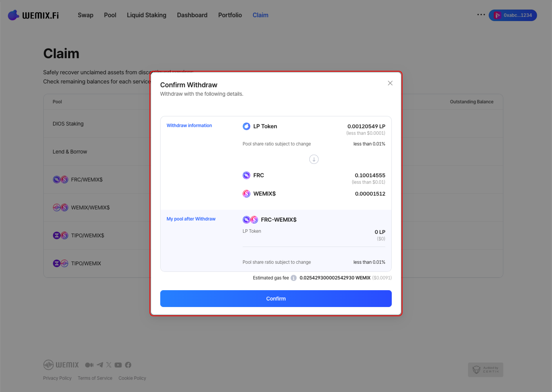The height and width of the screenshot is (392, 552).
Task: Open the Portfolio nav item
Action: point(230,15)
